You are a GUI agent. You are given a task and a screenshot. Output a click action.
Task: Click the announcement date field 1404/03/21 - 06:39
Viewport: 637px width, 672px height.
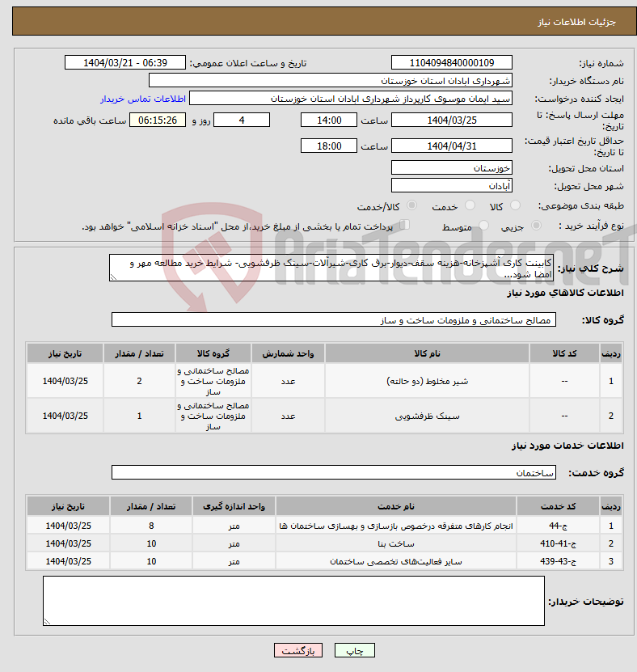coord(125,62)
